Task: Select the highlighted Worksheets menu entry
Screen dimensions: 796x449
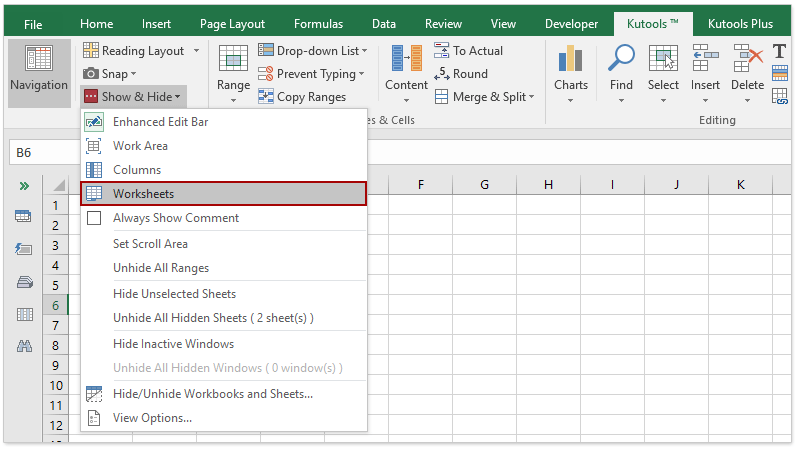Action: [x=224, y=194]
